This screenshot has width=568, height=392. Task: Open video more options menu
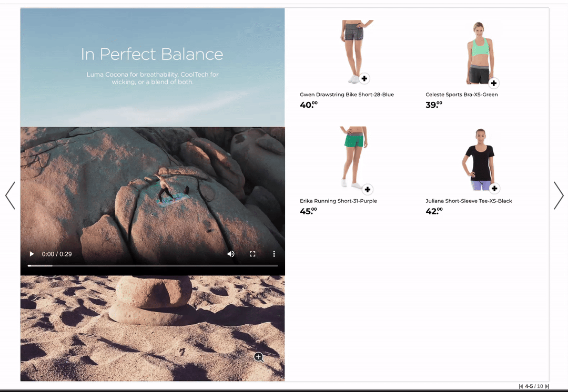tap(274, 254)
